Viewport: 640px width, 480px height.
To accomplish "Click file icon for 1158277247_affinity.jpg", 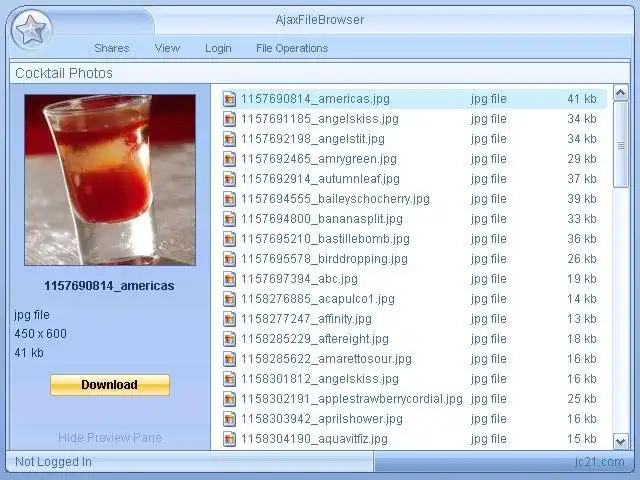I will tap(229, 319).
